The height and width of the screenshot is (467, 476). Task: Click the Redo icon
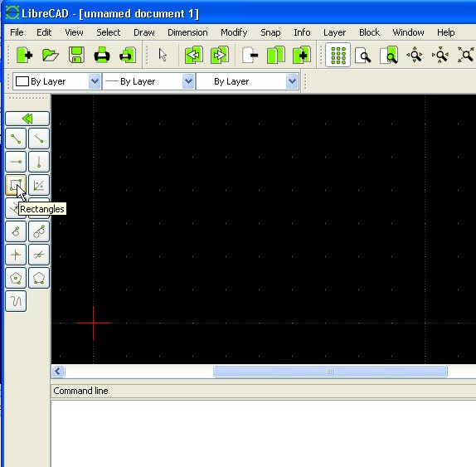point(220,56)
